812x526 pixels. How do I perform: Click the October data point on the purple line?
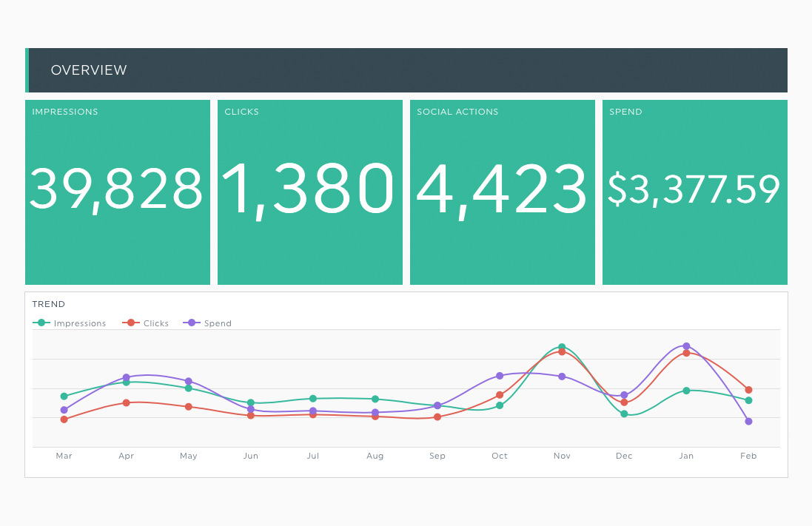click(500, 376)
